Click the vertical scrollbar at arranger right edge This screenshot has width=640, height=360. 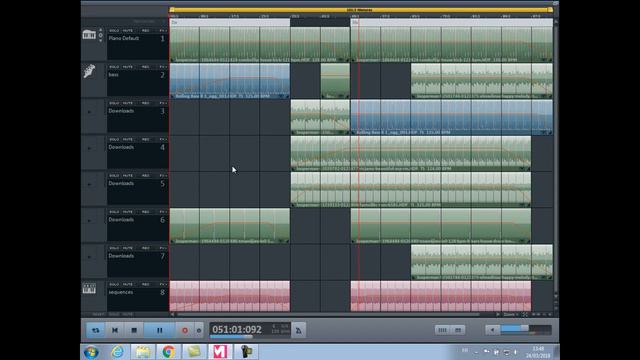[555, 159]
